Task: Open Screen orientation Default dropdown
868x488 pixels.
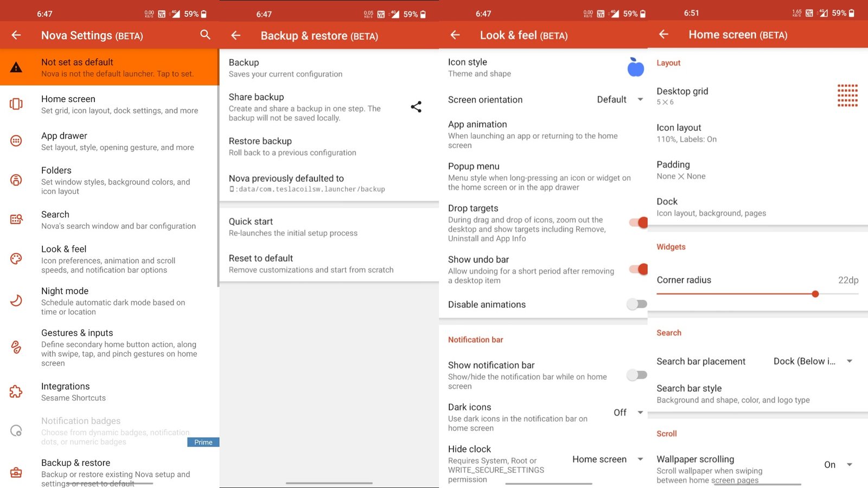Action: pyautogui.click(x=620, y=99)
